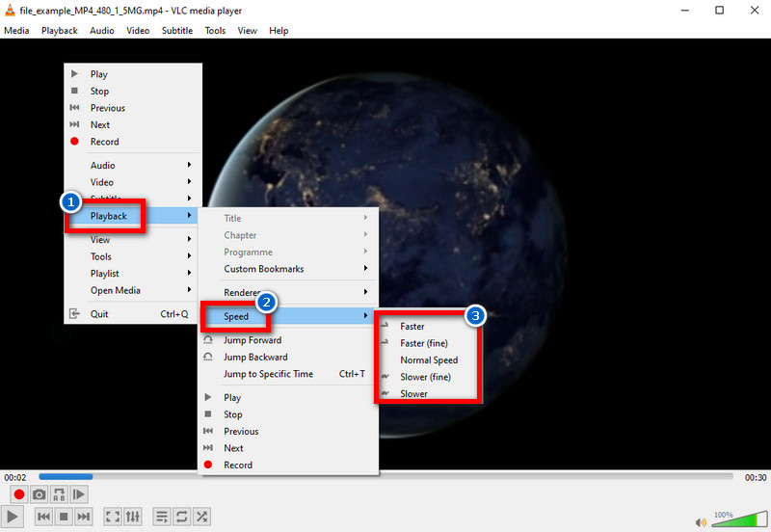771x532 pixels.
Task: Click the elapsed time 00:02 label
Action: [15, 477]
